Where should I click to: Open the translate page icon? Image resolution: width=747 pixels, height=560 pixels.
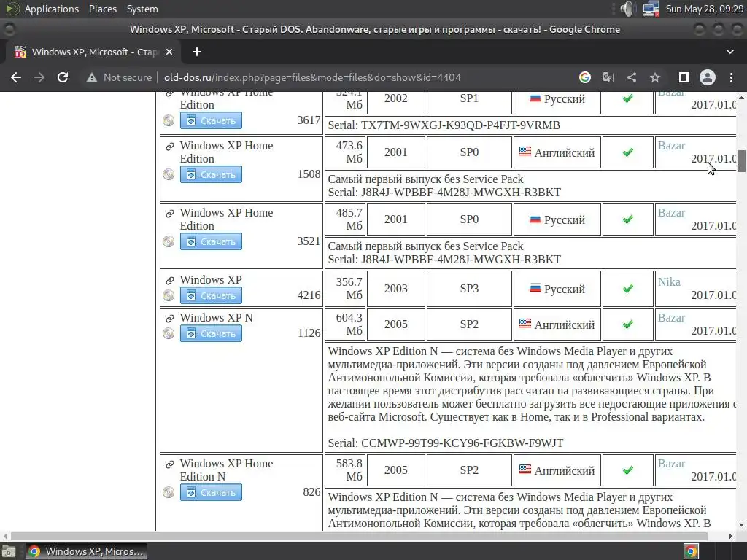click(x=608, y=77)
